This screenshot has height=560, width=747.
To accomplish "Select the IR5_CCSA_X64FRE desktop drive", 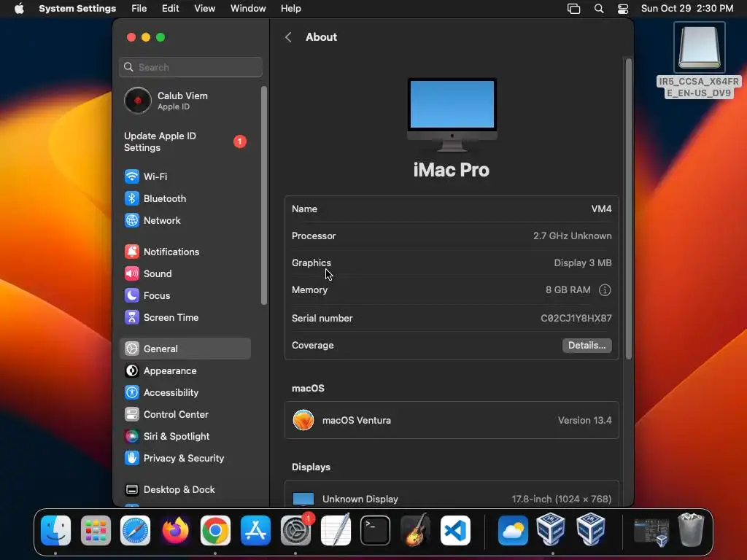I will [x=699, y=61].
